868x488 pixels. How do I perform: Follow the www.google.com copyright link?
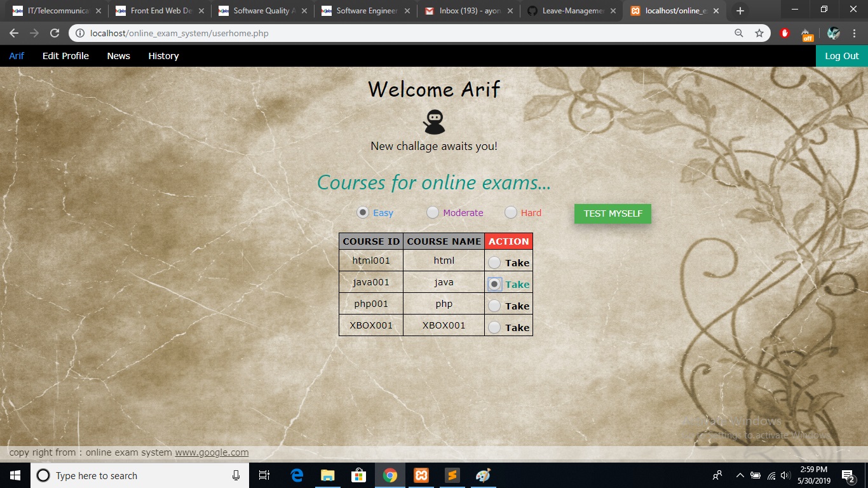pos(212,452)
